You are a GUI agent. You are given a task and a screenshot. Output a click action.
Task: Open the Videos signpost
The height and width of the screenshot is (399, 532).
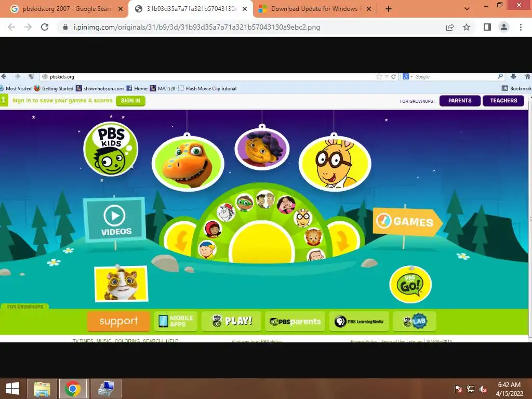[115, 219]
